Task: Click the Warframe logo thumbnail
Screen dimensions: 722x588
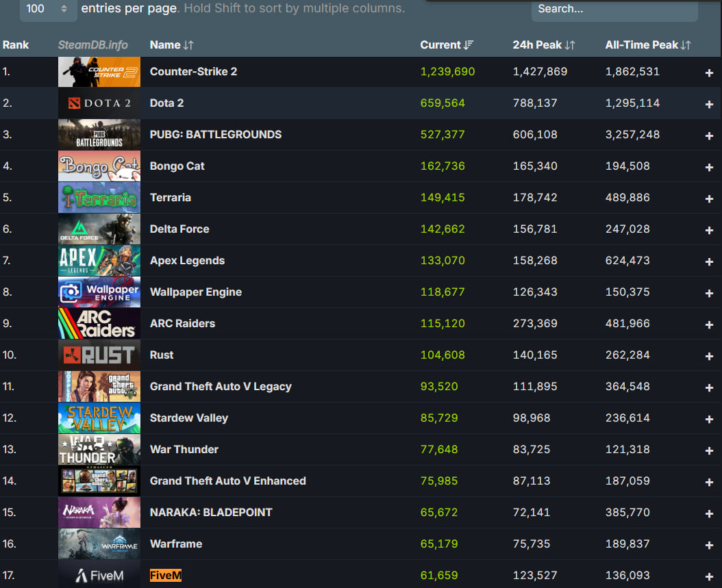Action: 99,544
